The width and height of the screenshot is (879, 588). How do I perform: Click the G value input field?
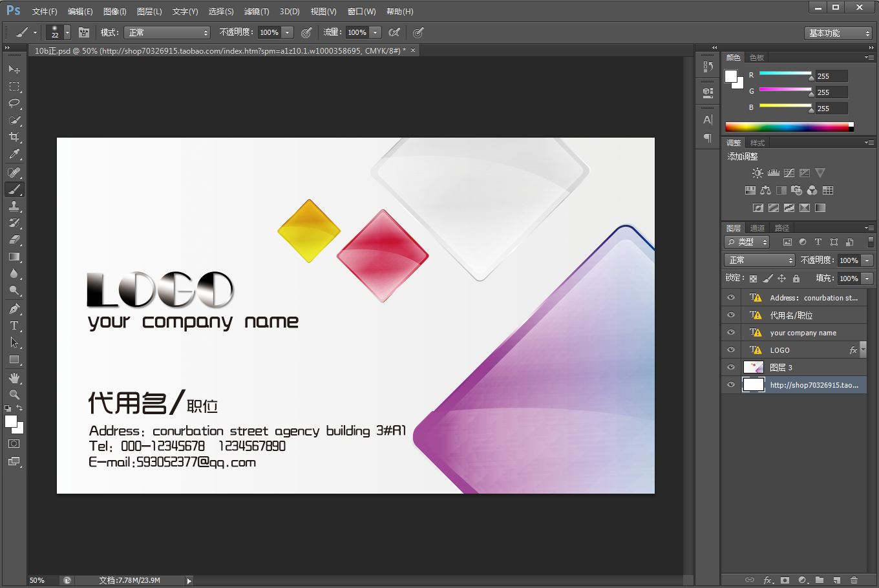[831, 92]
